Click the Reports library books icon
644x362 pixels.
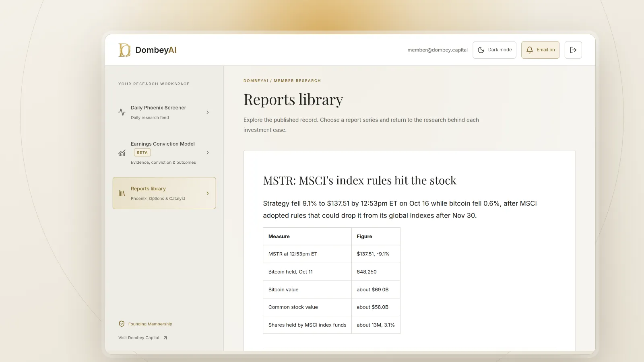[122, 193]
